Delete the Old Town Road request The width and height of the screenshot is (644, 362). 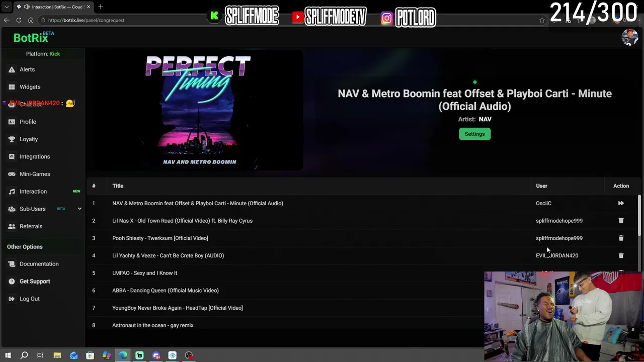point(621,221)
